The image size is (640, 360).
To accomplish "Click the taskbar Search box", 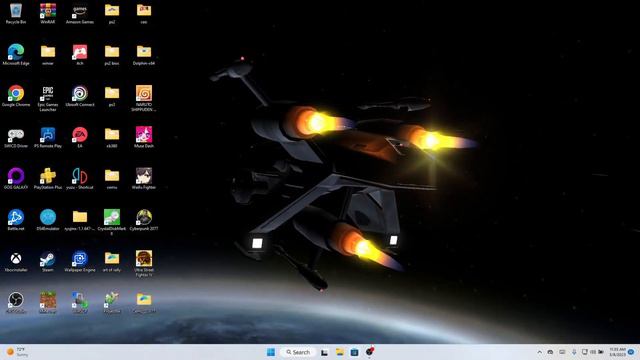I will pos(298,352).
